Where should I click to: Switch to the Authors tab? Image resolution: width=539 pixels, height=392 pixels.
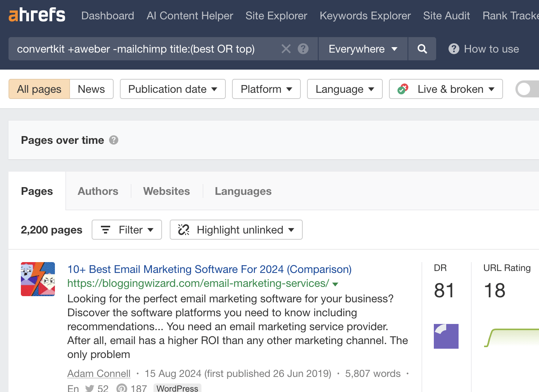[98, 191]
